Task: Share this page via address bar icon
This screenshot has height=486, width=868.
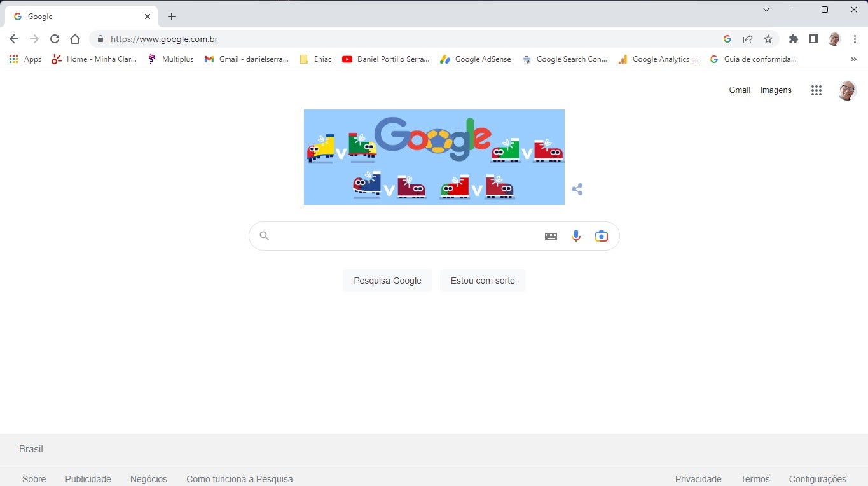Action: click(748, 39)
